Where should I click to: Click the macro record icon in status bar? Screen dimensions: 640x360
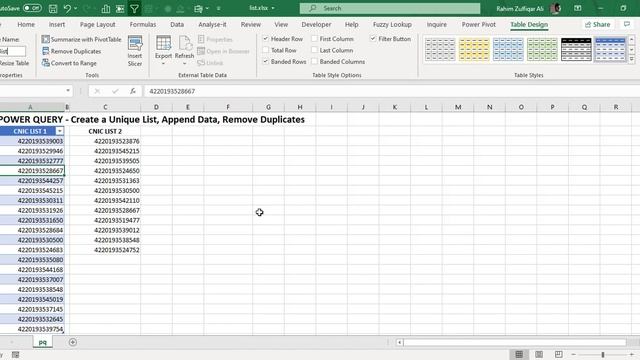point(16,355)
